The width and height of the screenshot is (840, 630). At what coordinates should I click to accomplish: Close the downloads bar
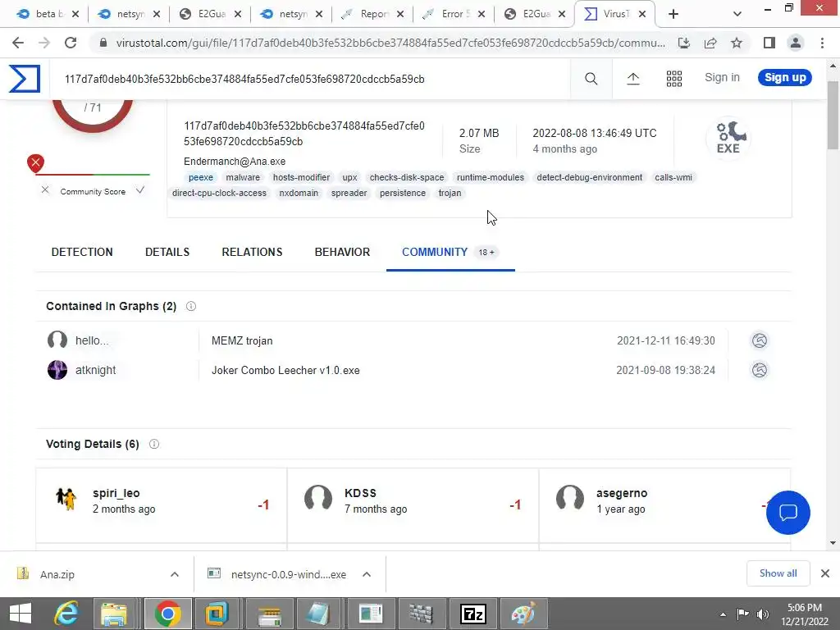click(x=825, y=573)
